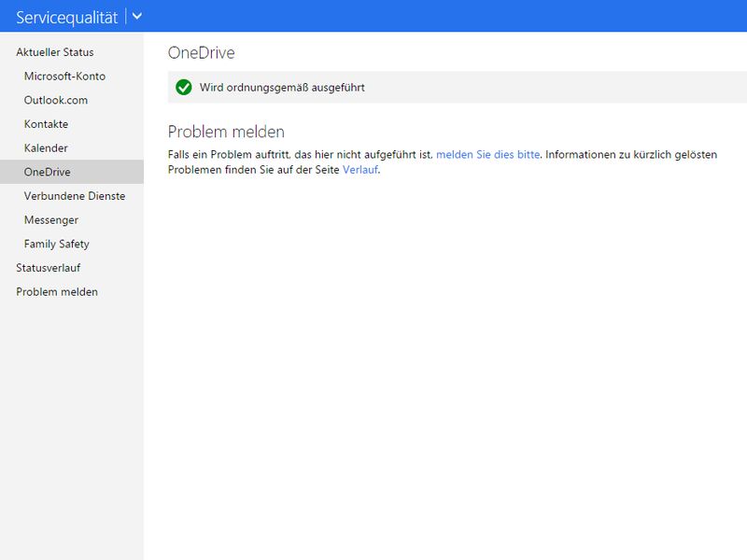Select Kontakte in the sidebar
Image resolution: width=747 pixels, height=560 pixels.
pyautogui.click(x=46, y=124)
